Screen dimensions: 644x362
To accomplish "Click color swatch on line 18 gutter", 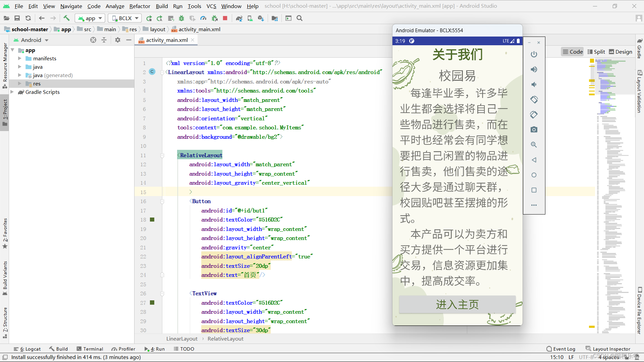I will click(152, 220).
